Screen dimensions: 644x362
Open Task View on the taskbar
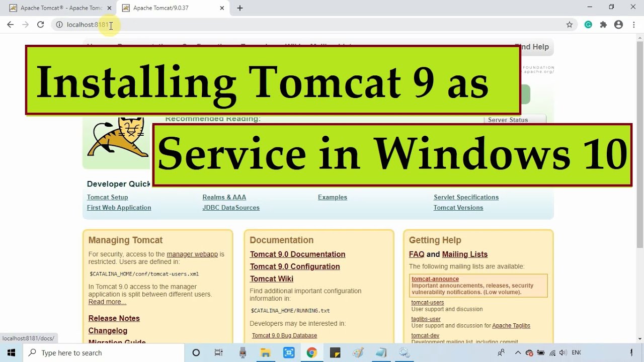[x=219, y=353]
